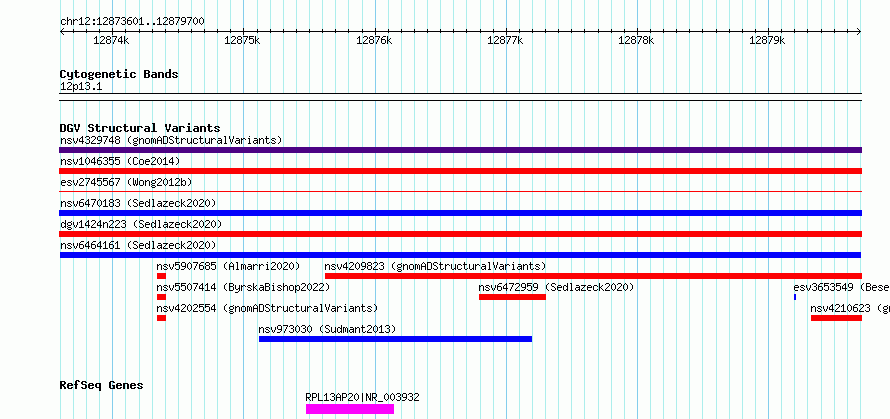
Task: Select the red bar under dgv1424n223
Action: click(x=460, y=234)
